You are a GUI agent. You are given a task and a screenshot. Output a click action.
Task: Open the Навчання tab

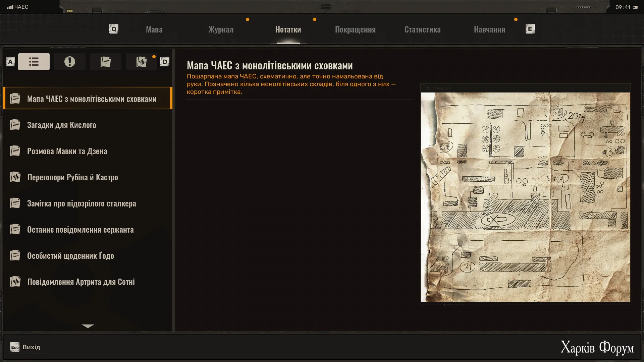pyautogui.click(x=489, y=29)
